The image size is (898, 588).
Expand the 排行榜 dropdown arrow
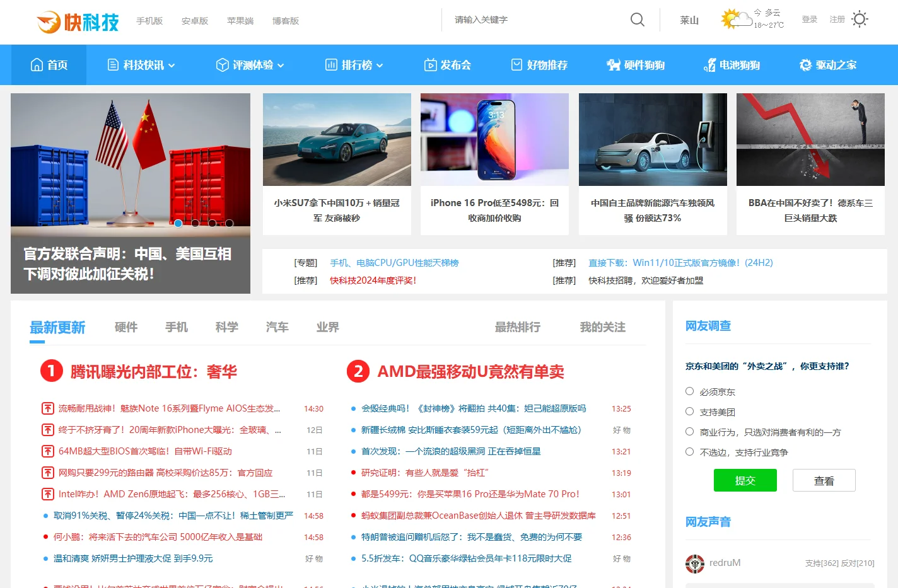click(380, 66)
